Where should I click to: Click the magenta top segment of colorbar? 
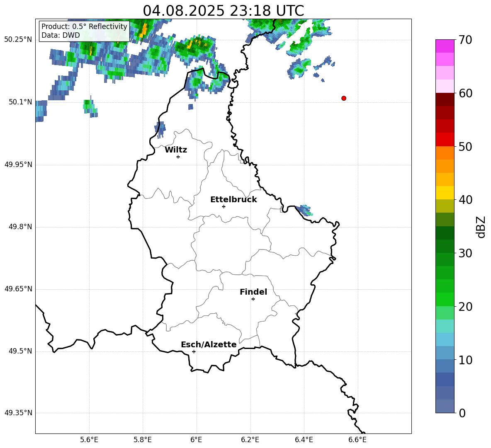pyautogui.click(x=445, y=46)
